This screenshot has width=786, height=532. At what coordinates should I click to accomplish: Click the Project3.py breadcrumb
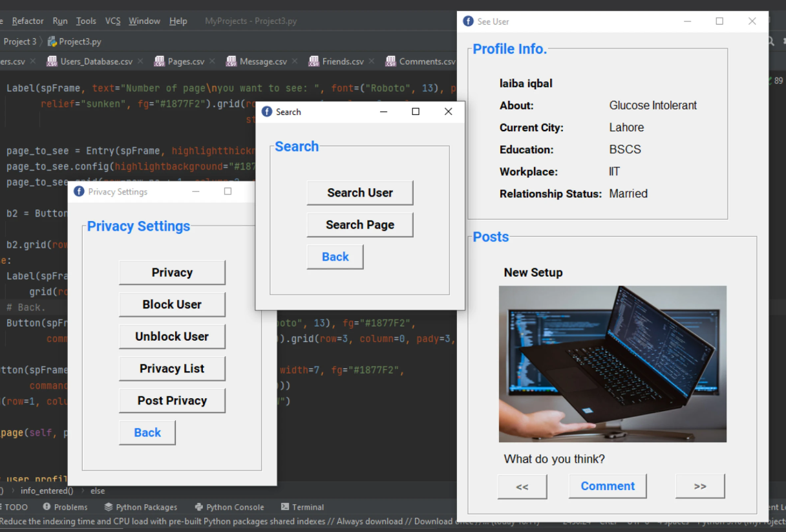click(x=80, y=41)
